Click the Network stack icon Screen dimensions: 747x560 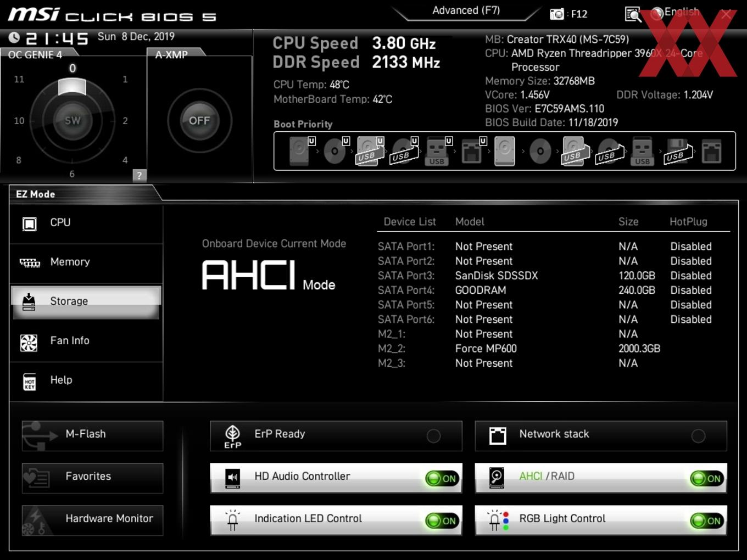[498, 436]
